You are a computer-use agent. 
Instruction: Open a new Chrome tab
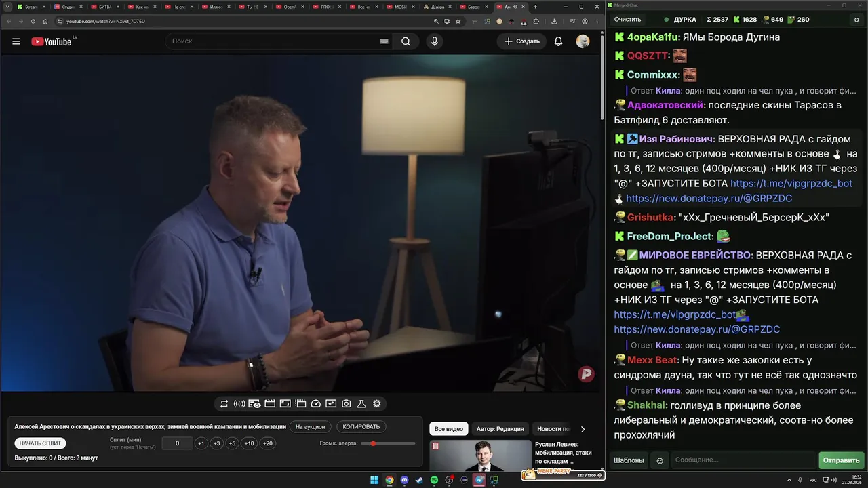(535, 7)
